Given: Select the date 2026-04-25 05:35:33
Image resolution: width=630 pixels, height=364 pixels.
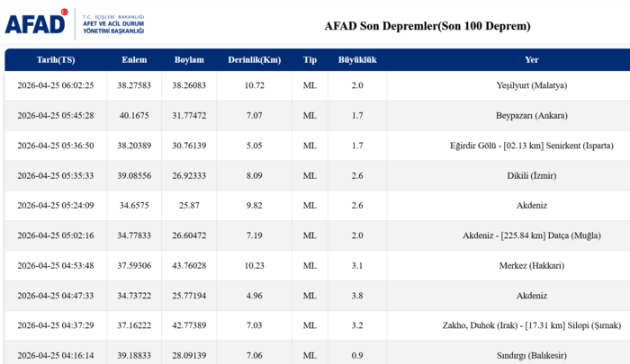Looking at the screenshot, I should coord(56,176).
